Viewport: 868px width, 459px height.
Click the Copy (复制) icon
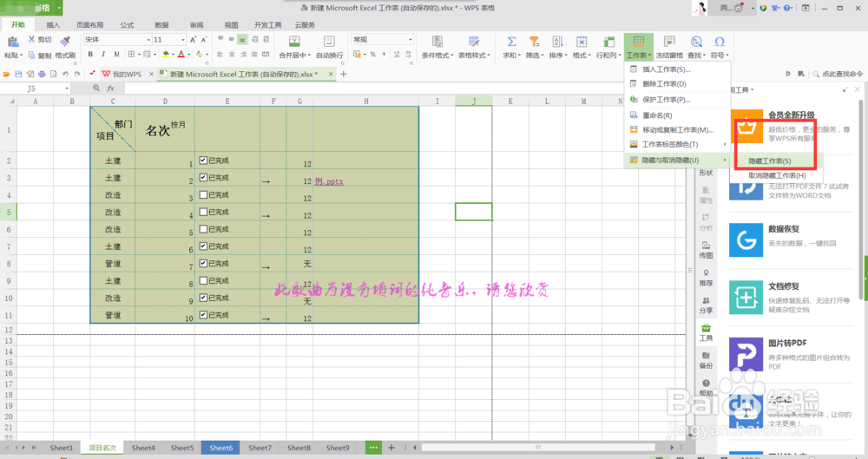click(31, 56)
